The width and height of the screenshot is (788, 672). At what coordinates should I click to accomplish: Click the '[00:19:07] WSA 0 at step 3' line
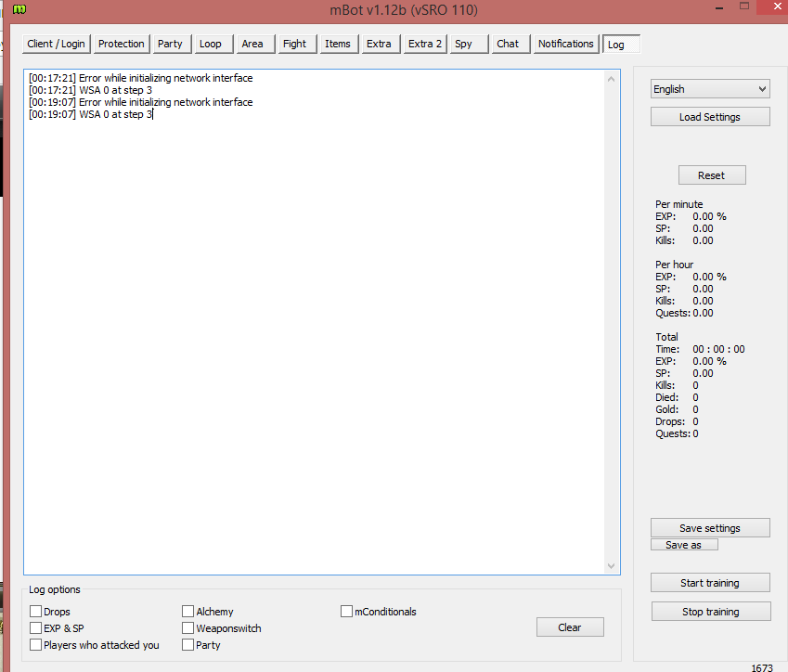click(90, 114)
